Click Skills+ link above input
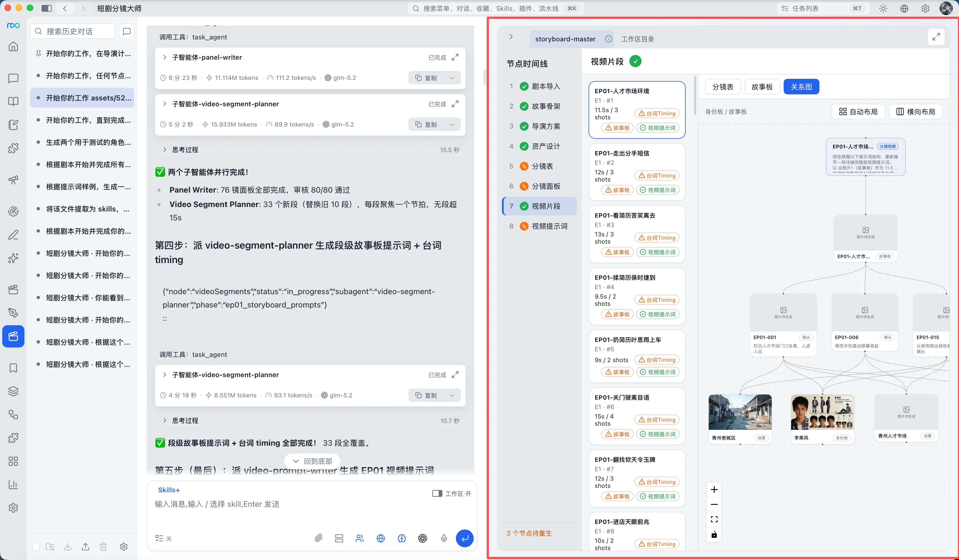 (x=169, y=490)
